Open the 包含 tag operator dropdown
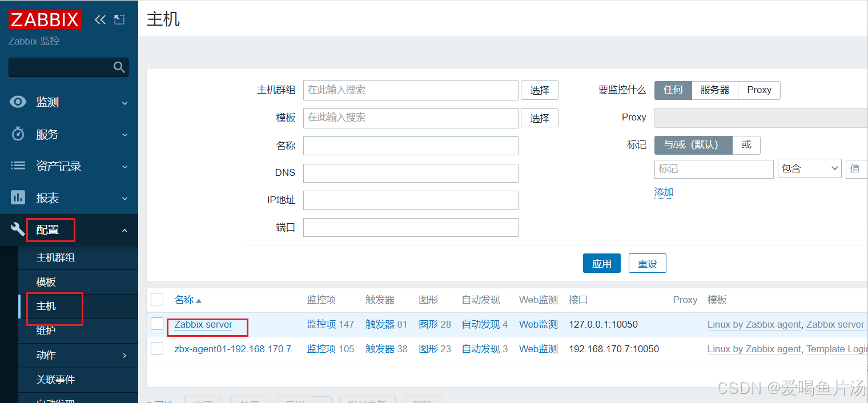 tap(809, 168)
